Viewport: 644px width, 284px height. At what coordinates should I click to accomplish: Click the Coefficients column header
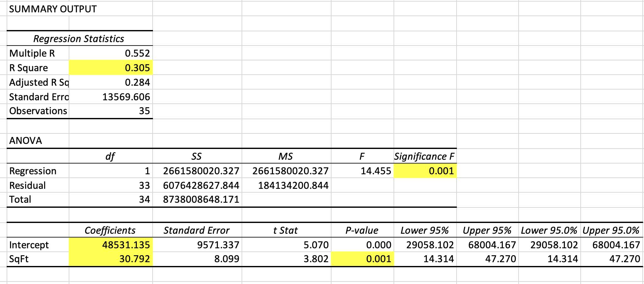pyautogui.click(x=111, y=230)
